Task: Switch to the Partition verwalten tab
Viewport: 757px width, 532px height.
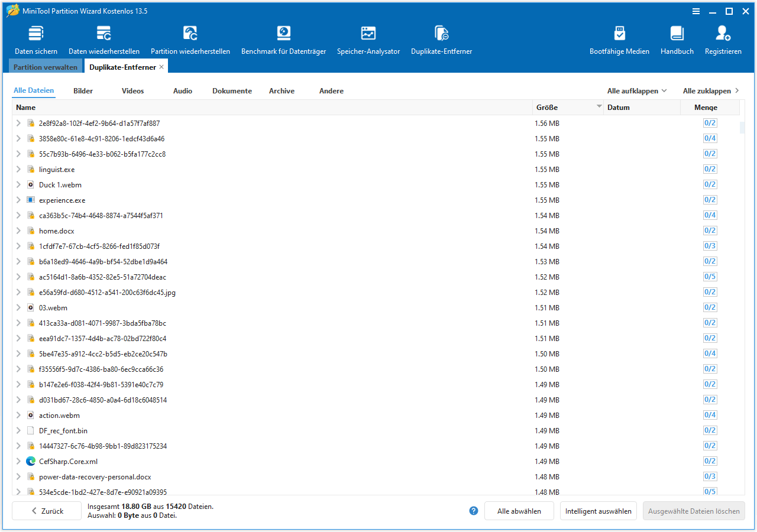Action: (x=46, y=67)
